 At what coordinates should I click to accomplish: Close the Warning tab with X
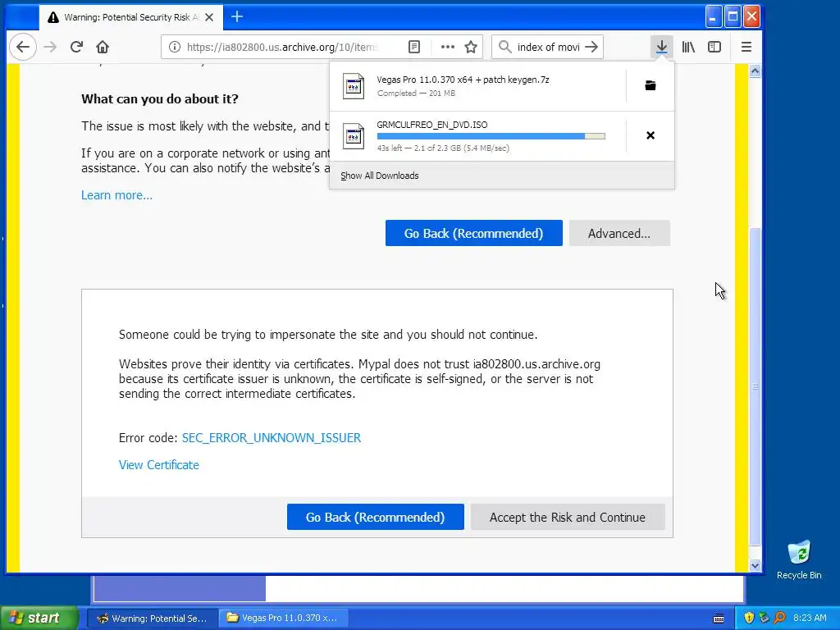click(x=209, y=17)
